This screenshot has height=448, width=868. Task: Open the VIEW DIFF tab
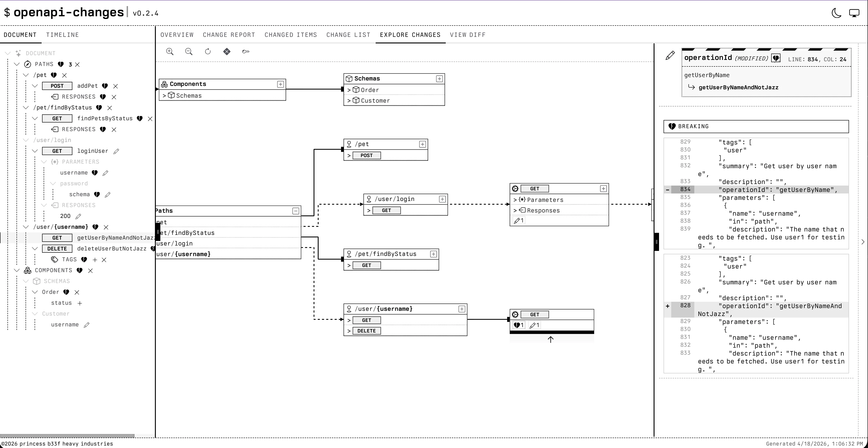(468, 35)
